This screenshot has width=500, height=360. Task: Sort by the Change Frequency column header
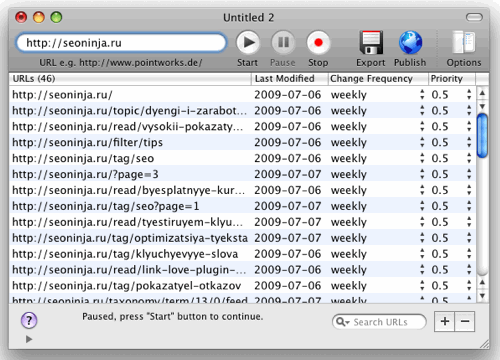click(x=378, y=79)
